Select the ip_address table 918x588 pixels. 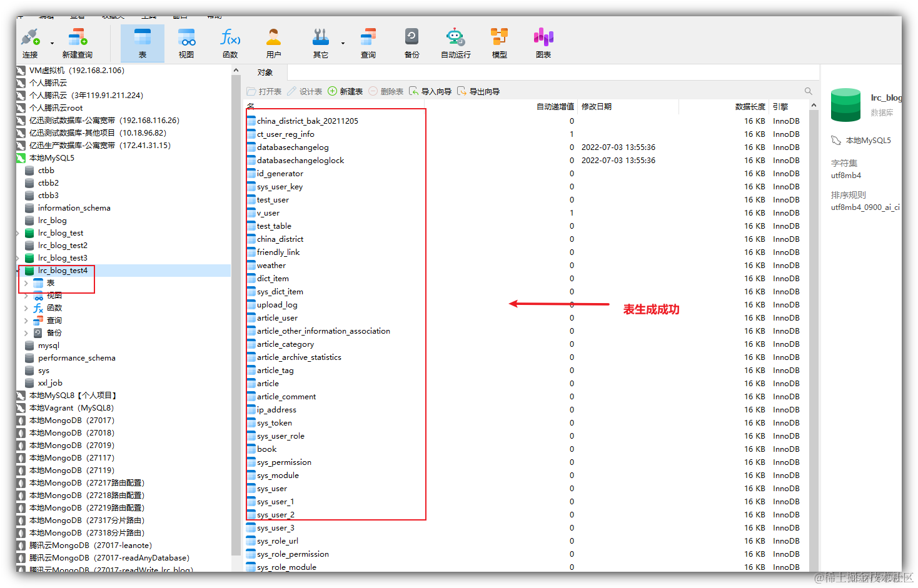coord(276,410)
